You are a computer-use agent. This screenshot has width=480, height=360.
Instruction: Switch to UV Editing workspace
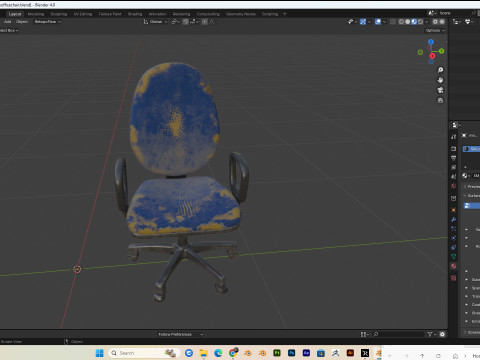coord(83,14)
